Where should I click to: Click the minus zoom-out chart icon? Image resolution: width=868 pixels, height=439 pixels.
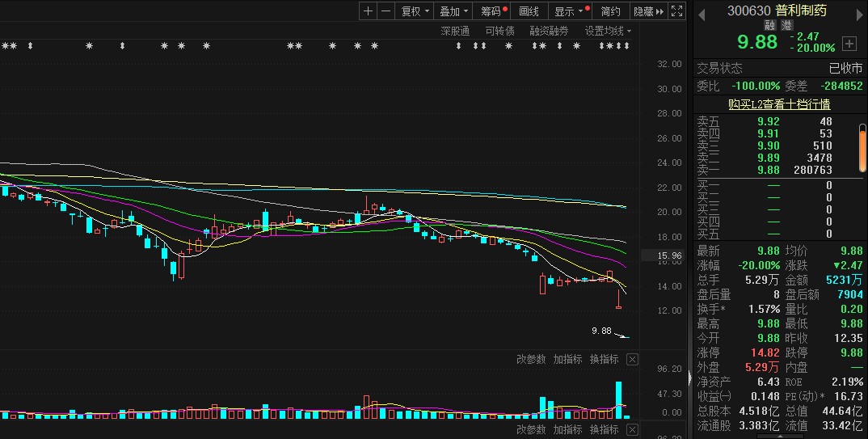[386, 11]
